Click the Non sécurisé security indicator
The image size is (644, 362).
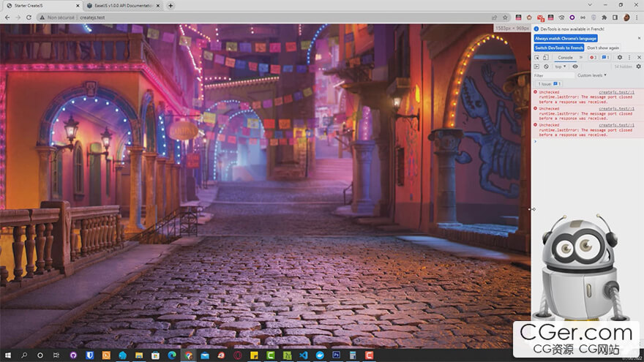pos(57,18)
